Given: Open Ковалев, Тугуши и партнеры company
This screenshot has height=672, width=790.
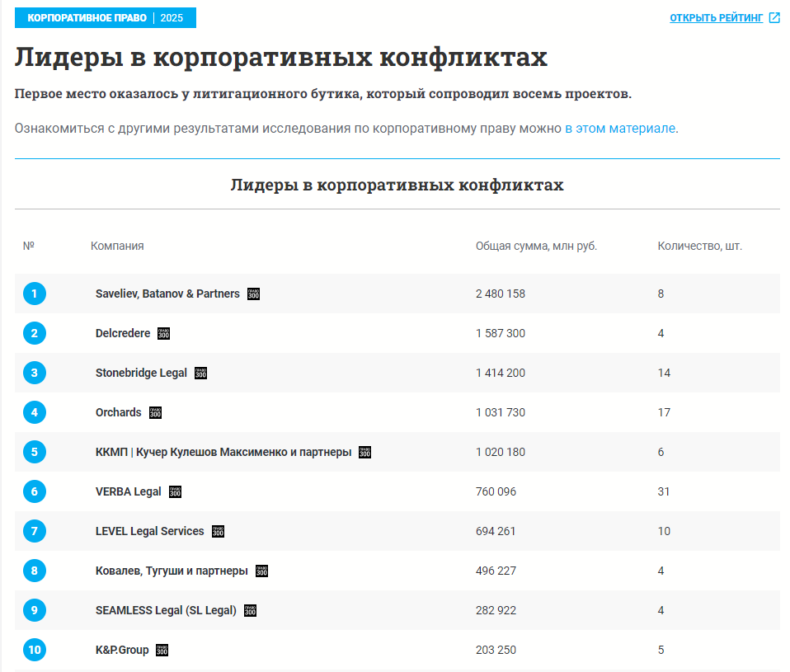Looking at the screenshot, I should [172, 571].
